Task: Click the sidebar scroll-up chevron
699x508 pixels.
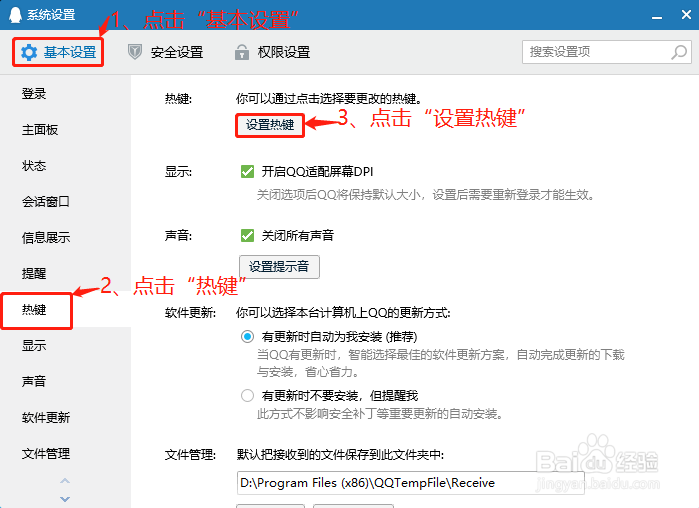Action: (65, 481)
